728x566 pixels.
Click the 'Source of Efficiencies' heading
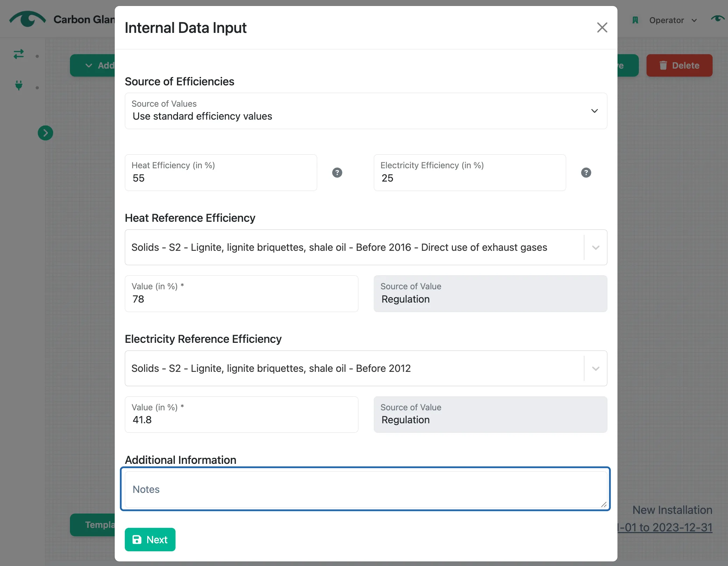click(179, 82)
